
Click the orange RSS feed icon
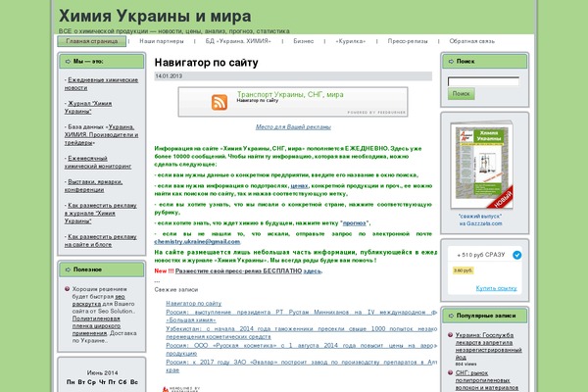point(220,102)
